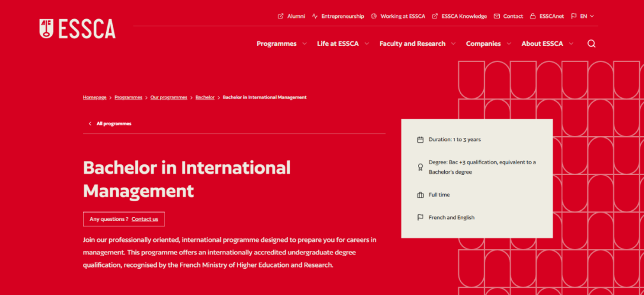The height and width of the screenshot is (295, 644).
Task: Open the About ESSCA menu
Action: point(542,44)
